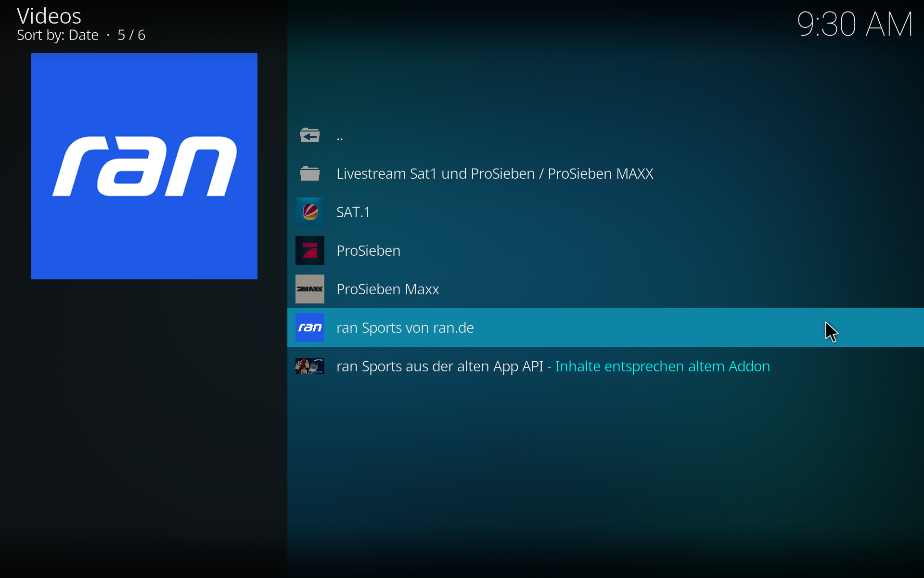Click the ProSieben Maxx logo icon
924x578 pixels.
click(309, 289)
